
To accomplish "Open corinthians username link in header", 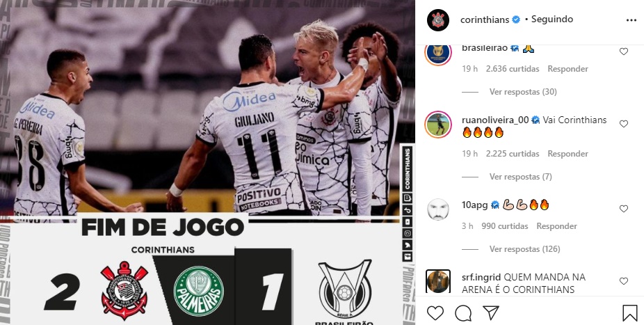I will 485,19.
